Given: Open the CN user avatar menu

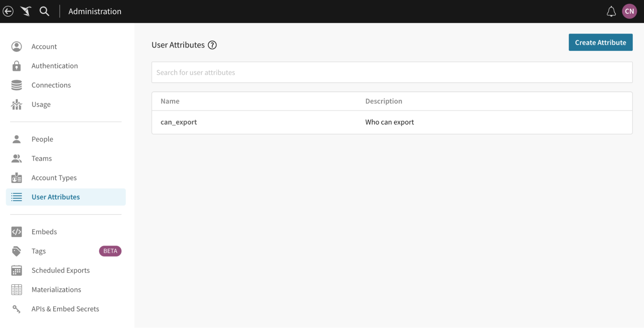Looking at the screenshot, I should click(x=629, y=11).
